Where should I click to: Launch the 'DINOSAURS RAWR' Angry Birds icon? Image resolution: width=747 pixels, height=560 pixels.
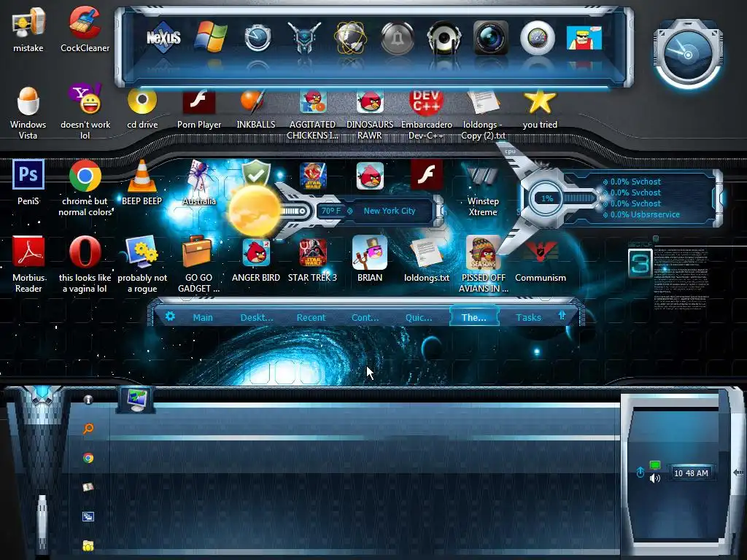click(370, 114)
